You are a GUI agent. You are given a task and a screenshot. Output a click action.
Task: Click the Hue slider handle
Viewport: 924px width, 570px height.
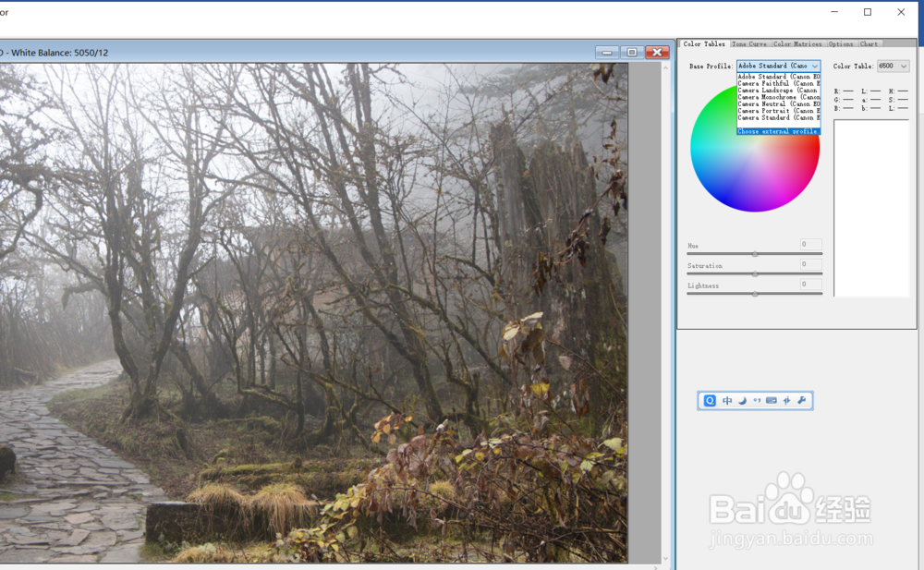click(755, 254)
